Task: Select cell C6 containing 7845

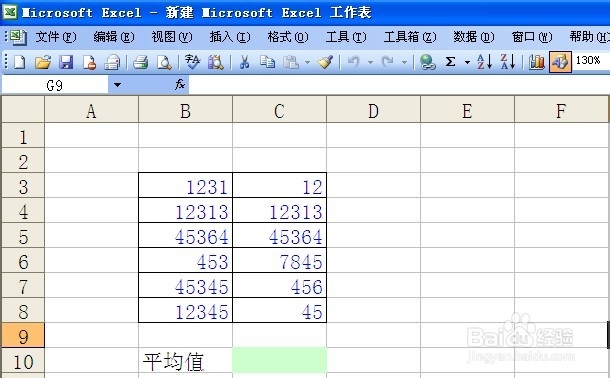Action: click(279, 260)
